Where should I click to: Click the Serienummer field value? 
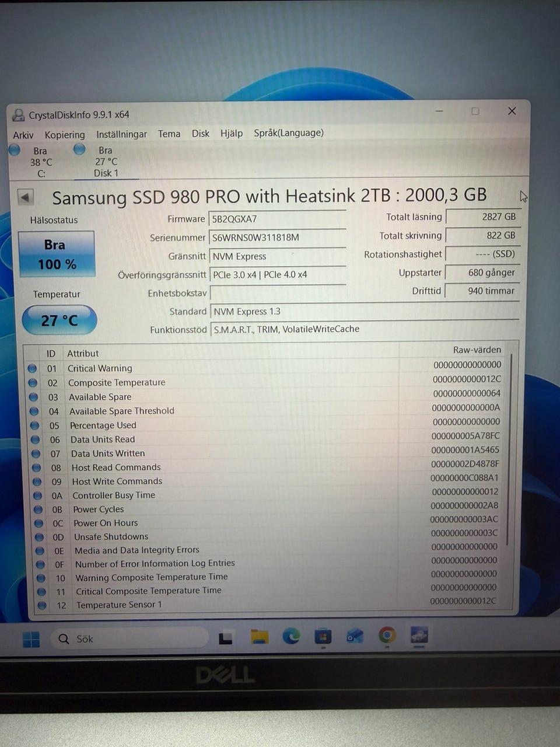coord(277,238)
